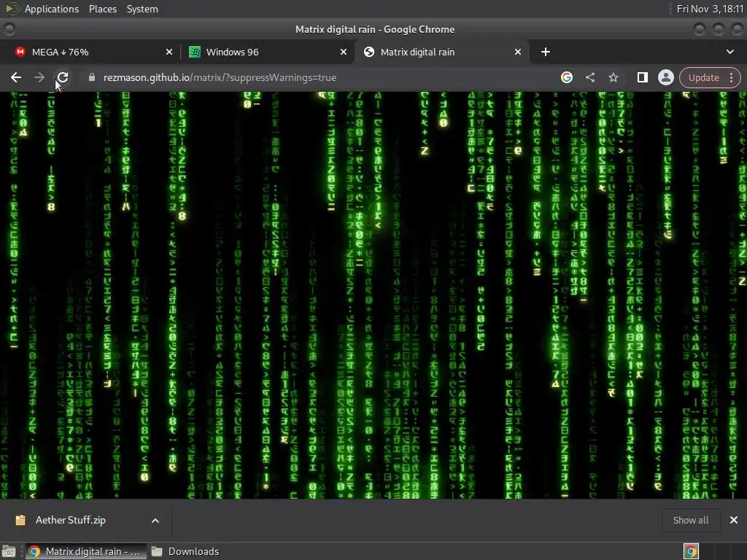Screen dimensions: 747x560
Task: Click the Windows 96 tab favicon
Action: coord(194,52)
